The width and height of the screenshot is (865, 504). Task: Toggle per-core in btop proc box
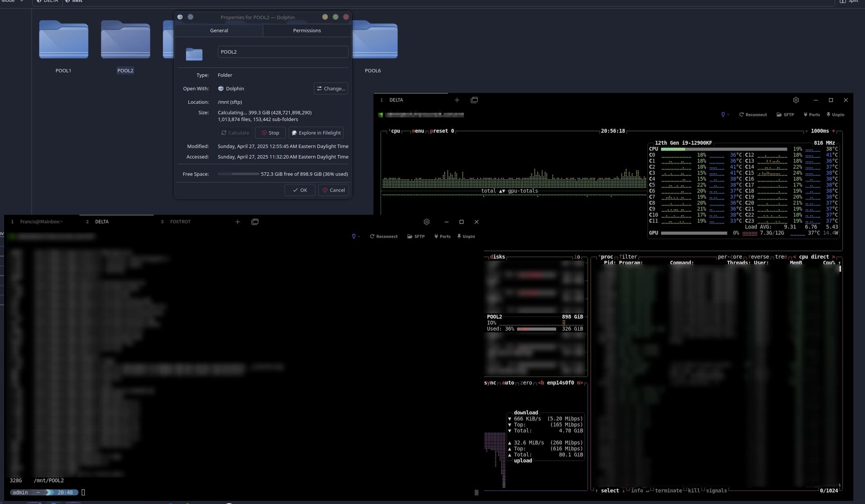(x=730, y=257)
